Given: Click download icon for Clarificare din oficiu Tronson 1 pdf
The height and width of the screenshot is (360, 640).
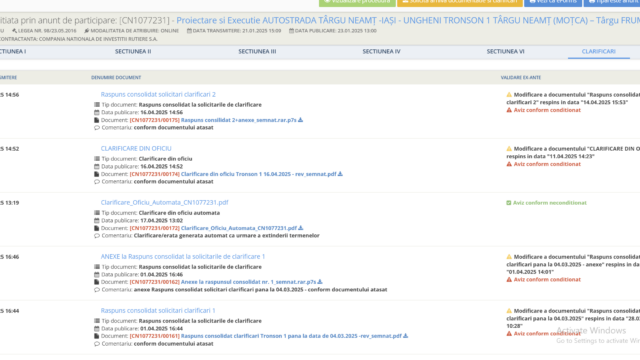Looking at the screenshot, I should [x=340, y=174].
